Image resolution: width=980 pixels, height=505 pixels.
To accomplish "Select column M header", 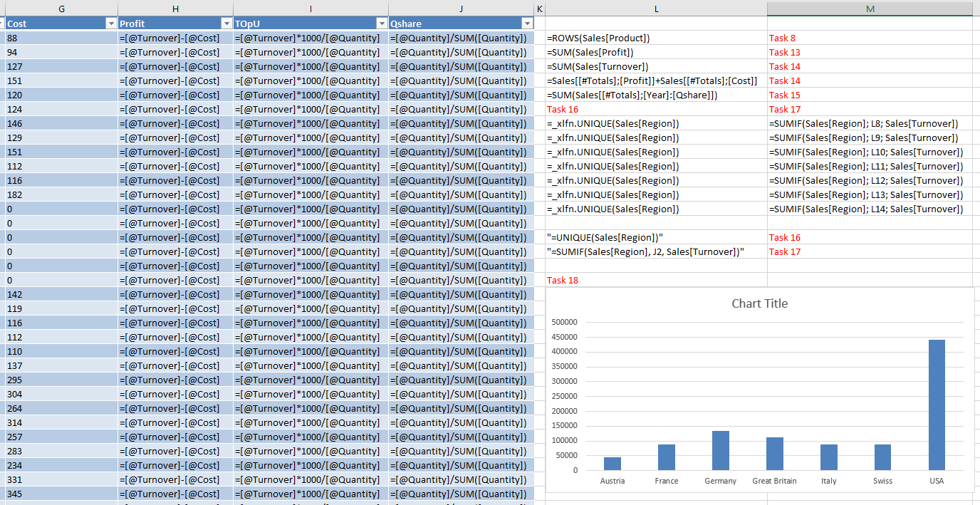I will [x=870, y=9].
